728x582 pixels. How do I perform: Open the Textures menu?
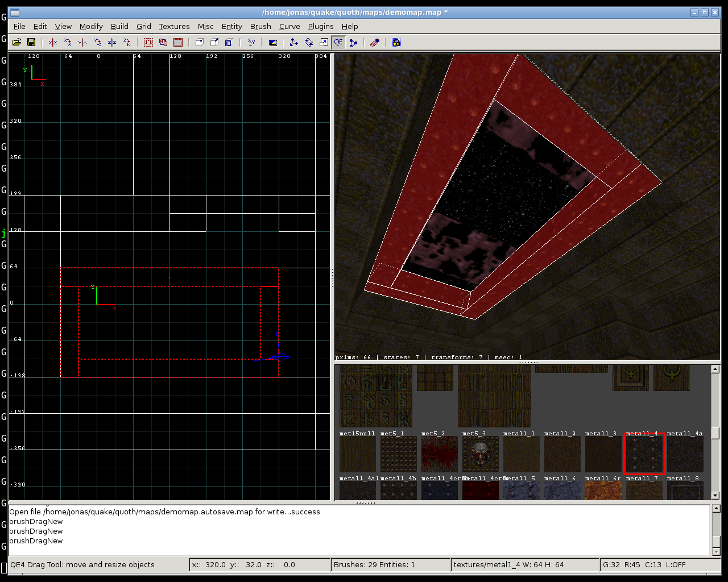click(x=174, y=26)
